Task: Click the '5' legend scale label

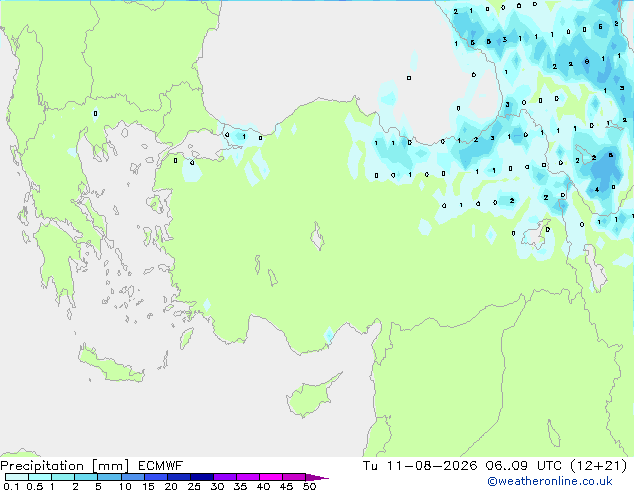Action: (98, 486)
